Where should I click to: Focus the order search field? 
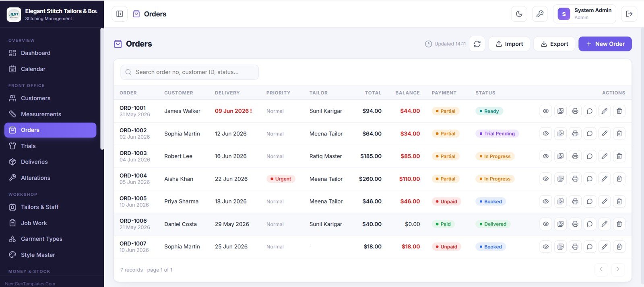pyautogui.click(x=190, y=72)
